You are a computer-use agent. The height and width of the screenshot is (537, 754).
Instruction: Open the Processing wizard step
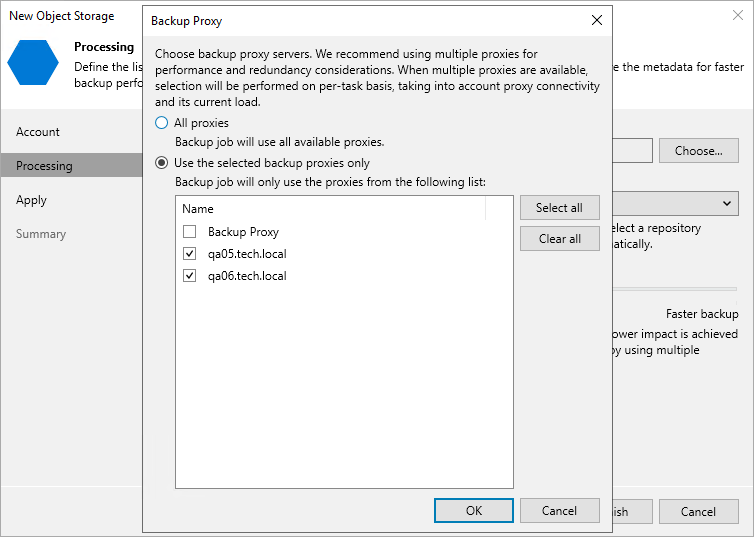pyautogui.click(x=72, y=165)
